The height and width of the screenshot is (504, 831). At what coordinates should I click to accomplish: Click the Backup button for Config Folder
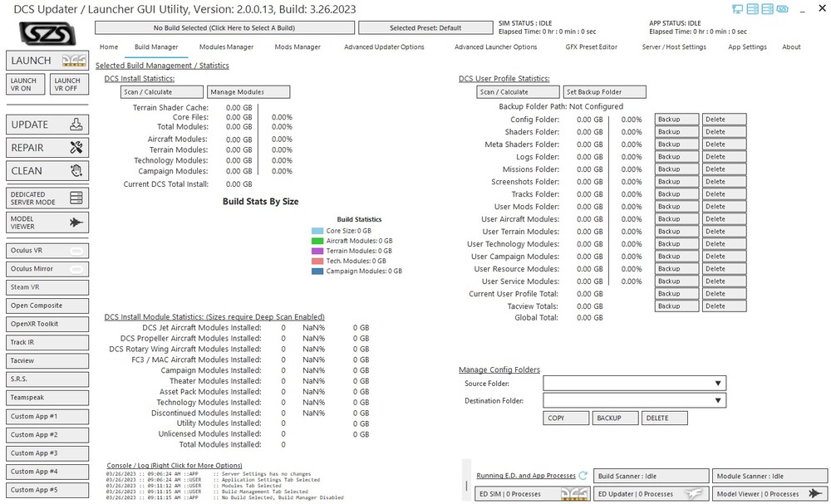[x=676, y=119]
